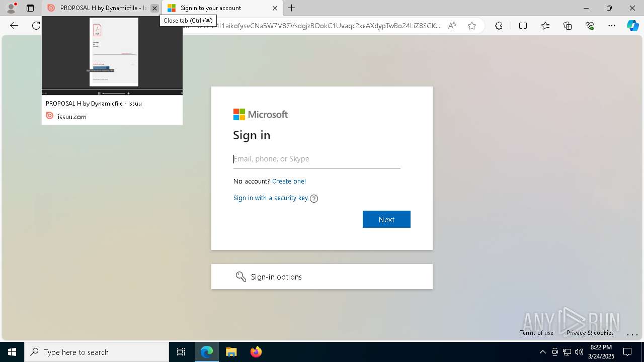Click Sign in with a security key
The image size is (644, 362).
click(x=271, y=198)
